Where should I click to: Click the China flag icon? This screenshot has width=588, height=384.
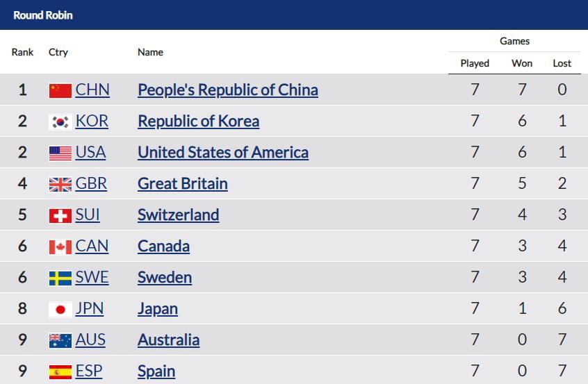[60, 91]
